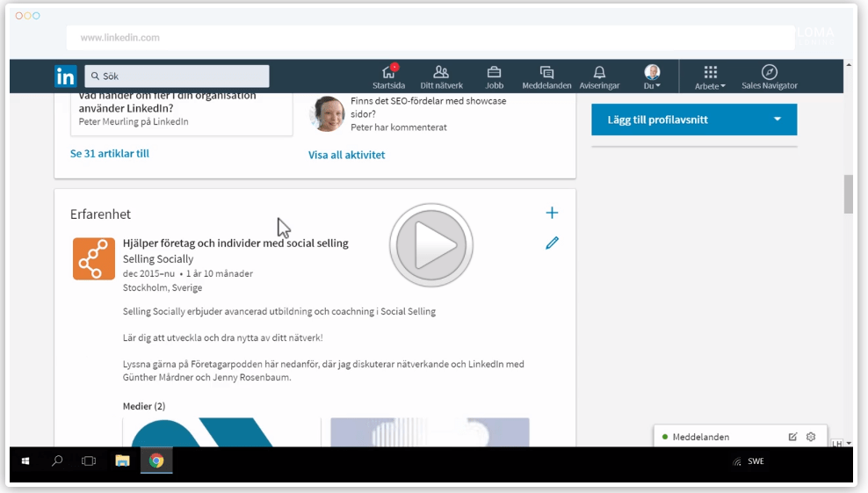Open SEO-fördelar med showcase sidor post
Viewport: 868px width, 493px height.
click(428, 107)
